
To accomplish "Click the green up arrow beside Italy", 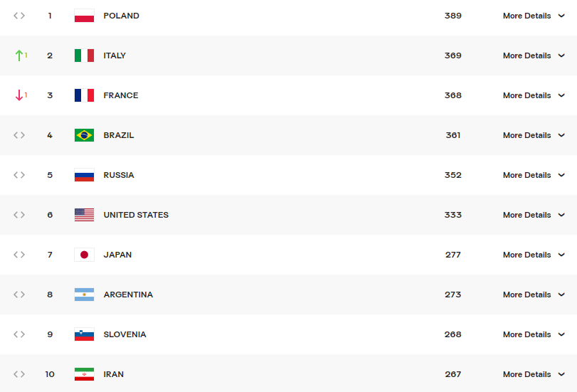I will coord(19,55).
